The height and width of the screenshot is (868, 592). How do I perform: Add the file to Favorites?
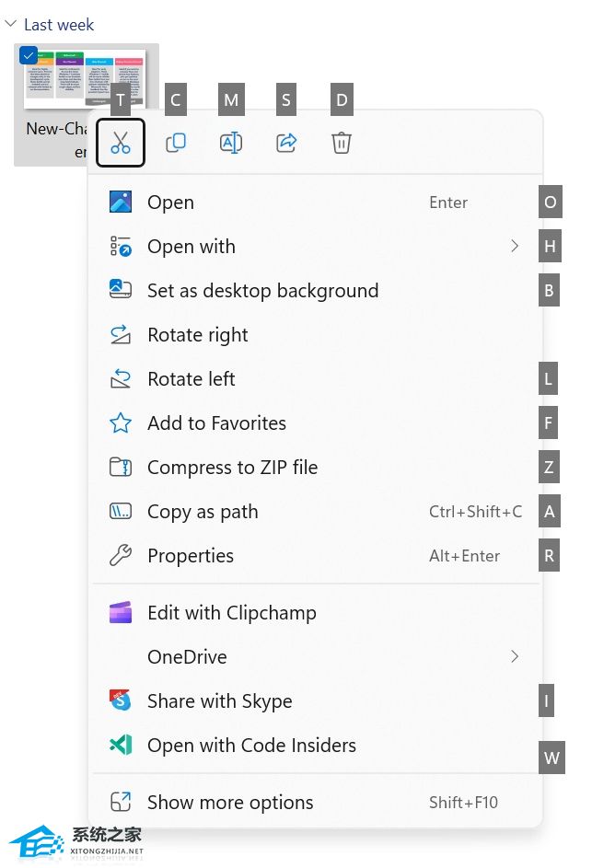point(216,423)
